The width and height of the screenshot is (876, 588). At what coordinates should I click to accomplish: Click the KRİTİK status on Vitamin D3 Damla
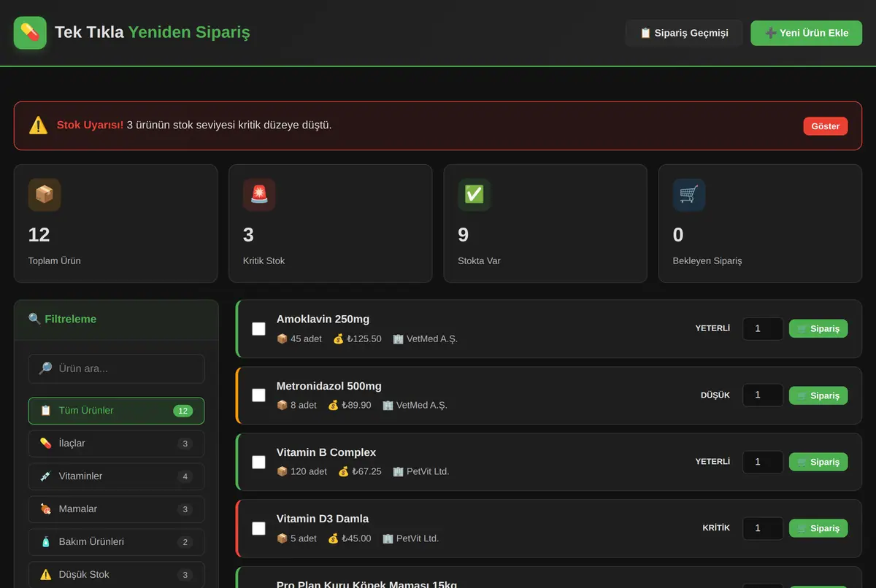pos(716,528)
